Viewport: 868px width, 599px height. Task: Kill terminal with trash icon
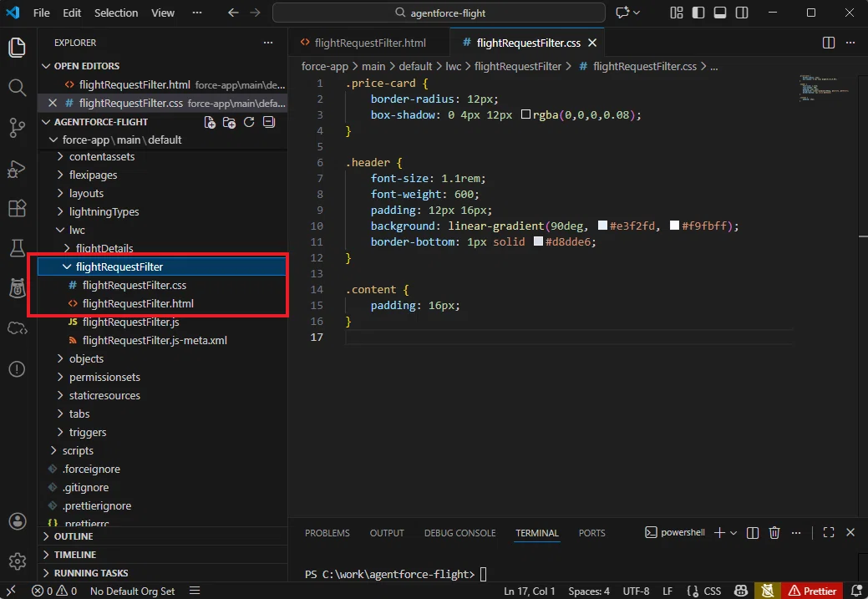[774, 532]
